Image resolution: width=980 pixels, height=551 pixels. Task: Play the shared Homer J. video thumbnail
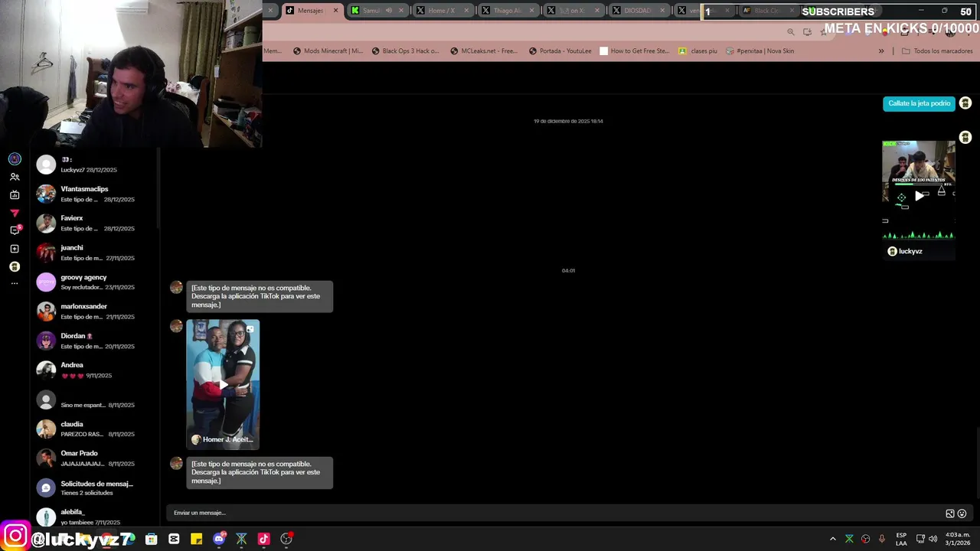tap(223, 384)
